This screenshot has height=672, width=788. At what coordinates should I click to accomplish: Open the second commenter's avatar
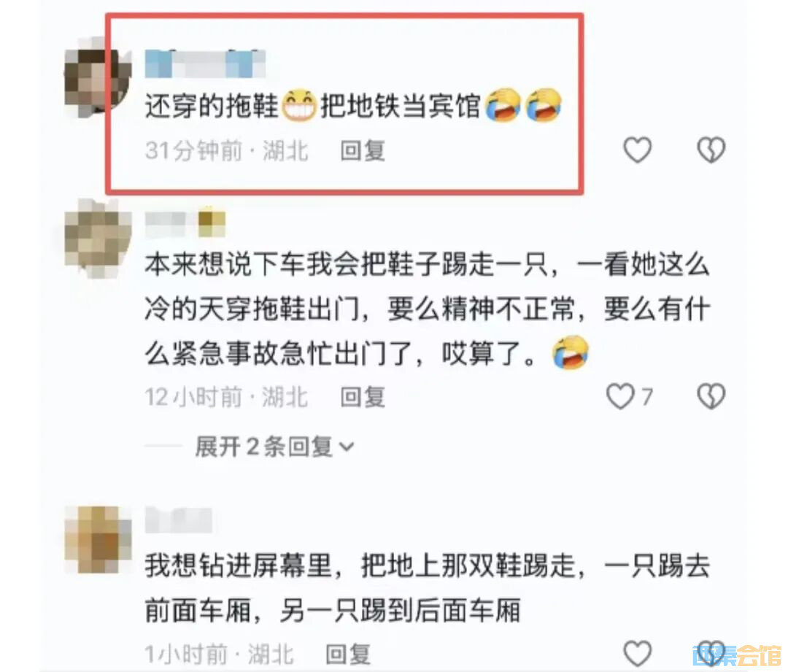pos(98,238)
